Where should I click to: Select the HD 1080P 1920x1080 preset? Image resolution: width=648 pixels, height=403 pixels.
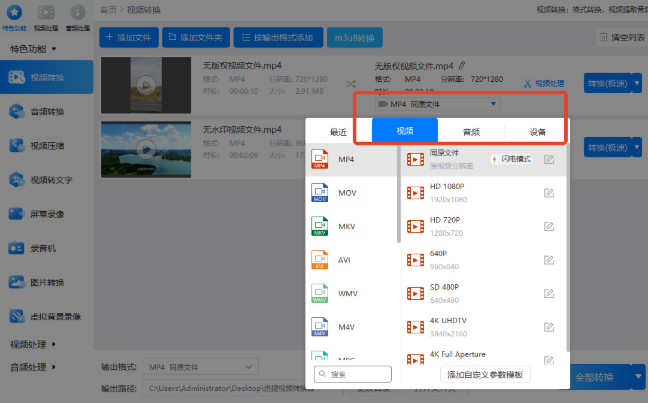[484, 193]
